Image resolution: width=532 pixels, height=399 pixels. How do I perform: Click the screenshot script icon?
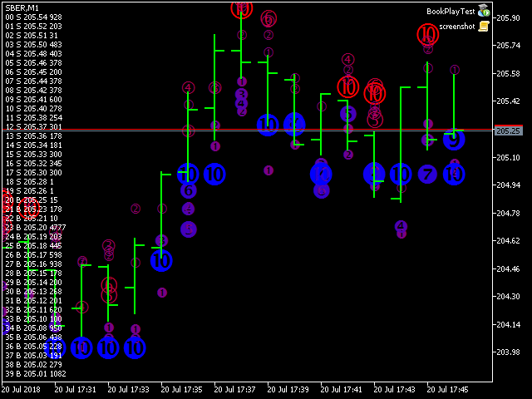coord(484,26)
